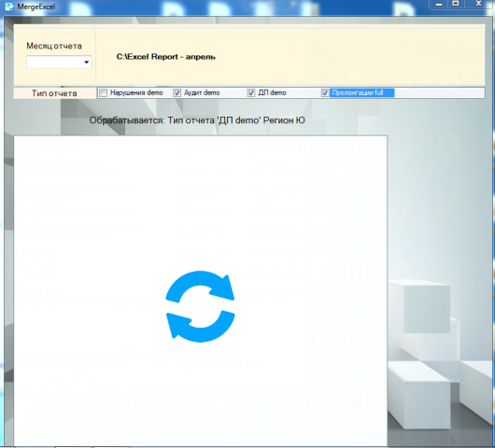The image size is (495, 448).
Task: Click the C:\Excel Report - апрель path text
Action: [x=165, y=57]
